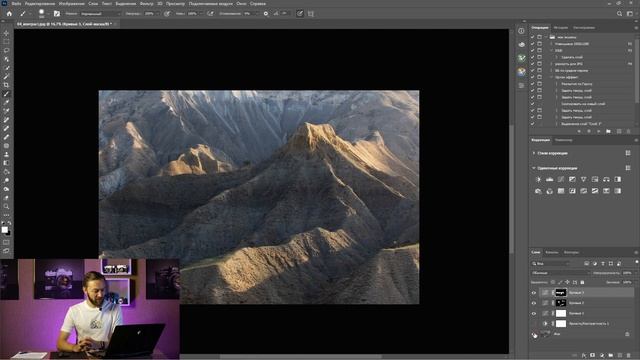Toggle pressure controls size button
640x360 pixels.
[x=300, y=13]
